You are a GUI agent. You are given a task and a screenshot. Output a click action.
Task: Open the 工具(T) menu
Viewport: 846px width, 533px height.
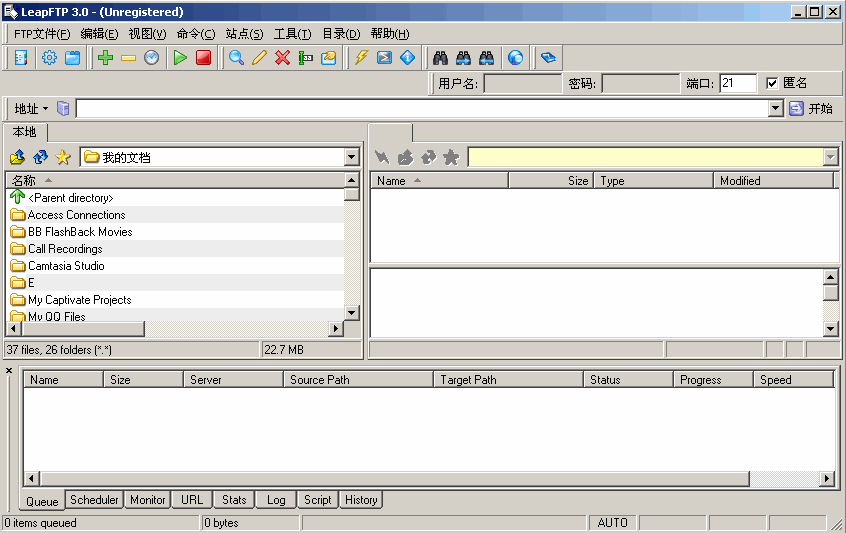click(x=292, y=34)
